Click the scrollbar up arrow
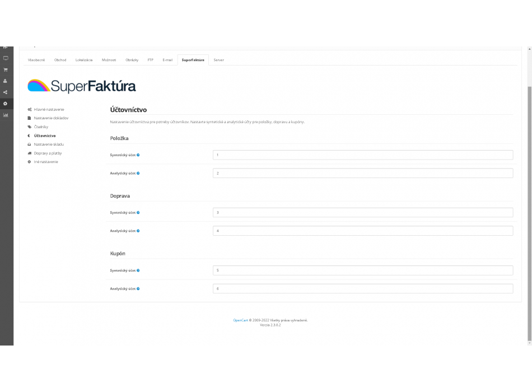This screenshot has height=392, width=532. click(x=529, y=49)
